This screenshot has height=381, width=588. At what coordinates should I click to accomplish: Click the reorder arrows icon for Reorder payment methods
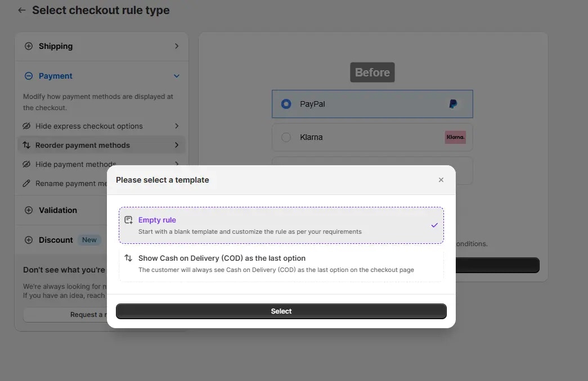tap(26, 145)
